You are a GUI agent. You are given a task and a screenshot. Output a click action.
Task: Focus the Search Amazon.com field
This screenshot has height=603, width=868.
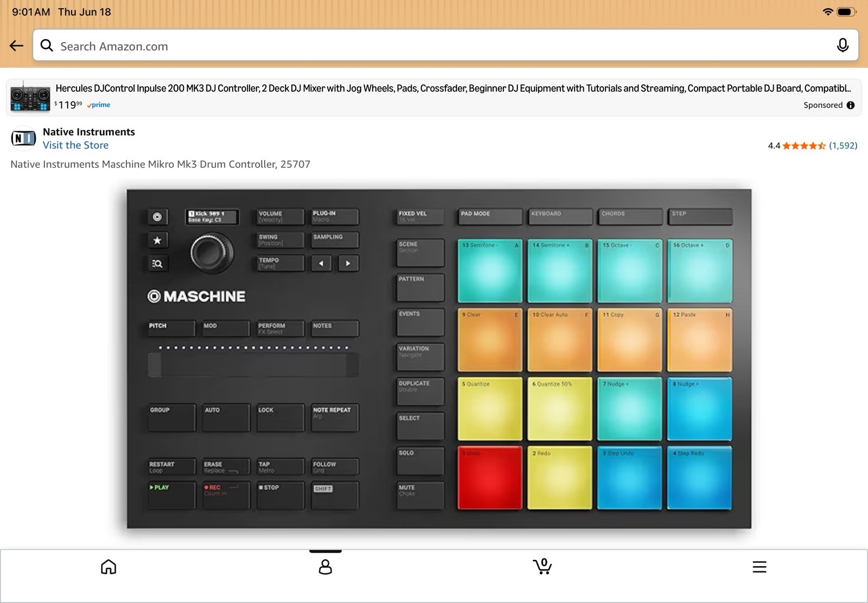(x=445, y=45)
